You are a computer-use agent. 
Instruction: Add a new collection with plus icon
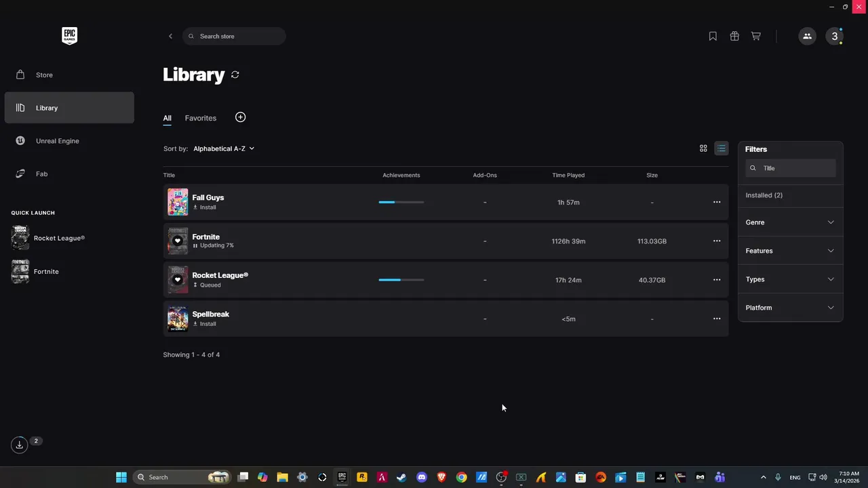(240, 117)
